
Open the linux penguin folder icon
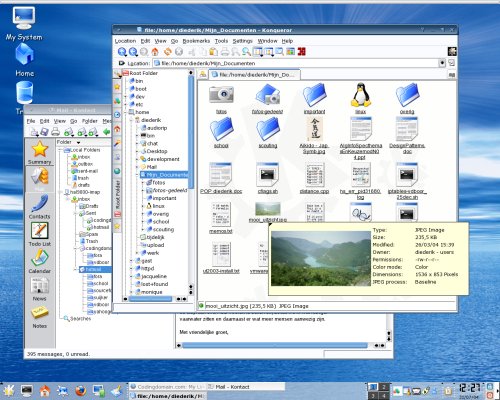tap(360, 98)
